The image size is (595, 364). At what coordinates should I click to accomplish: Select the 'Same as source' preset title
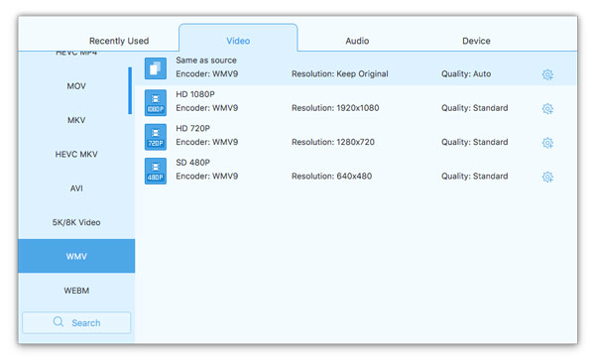coord(206,61)
